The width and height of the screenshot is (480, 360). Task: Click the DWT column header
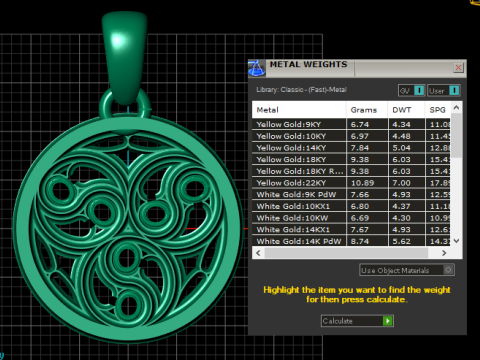click(407, 110)
